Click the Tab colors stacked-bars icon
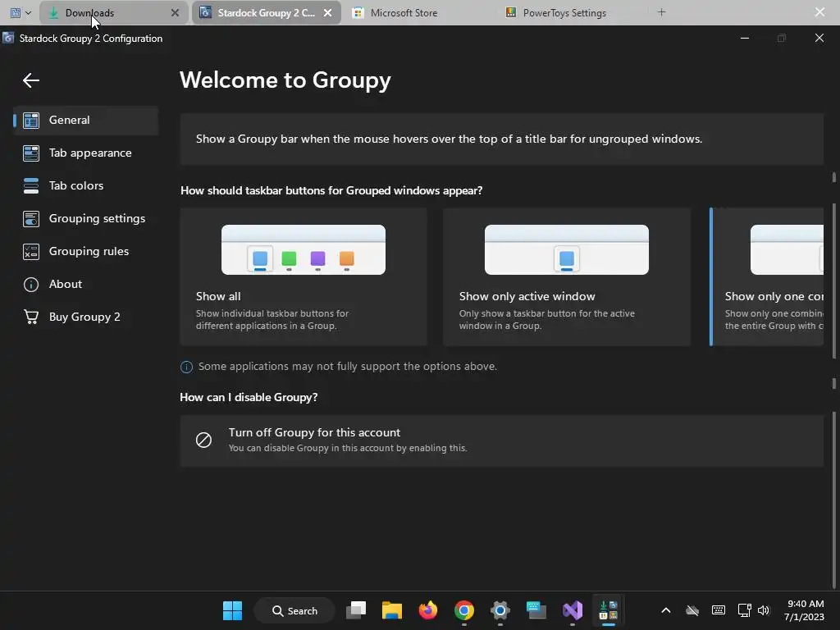Image resolution: width=840 pixels, height=630 pixels. (x=31, y=186)
